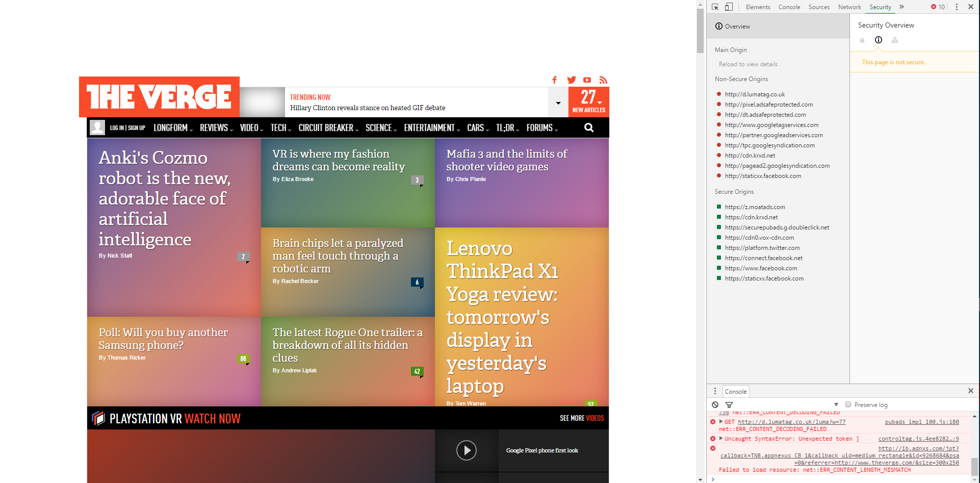
Task: Select origin https://z.moatads.com
Action: tap(755, 207)
